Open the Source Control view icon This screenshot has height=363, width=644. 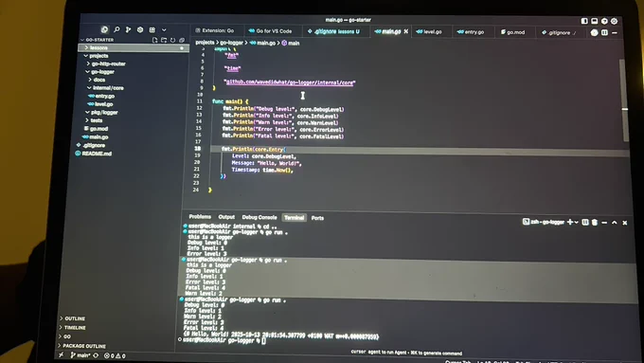coord(128,29)
